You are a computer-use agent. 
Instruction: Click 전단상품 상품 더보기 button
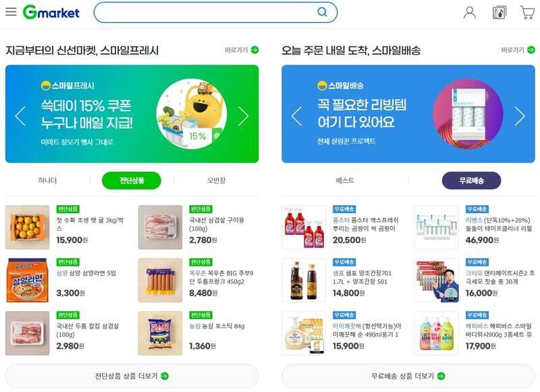132,376
